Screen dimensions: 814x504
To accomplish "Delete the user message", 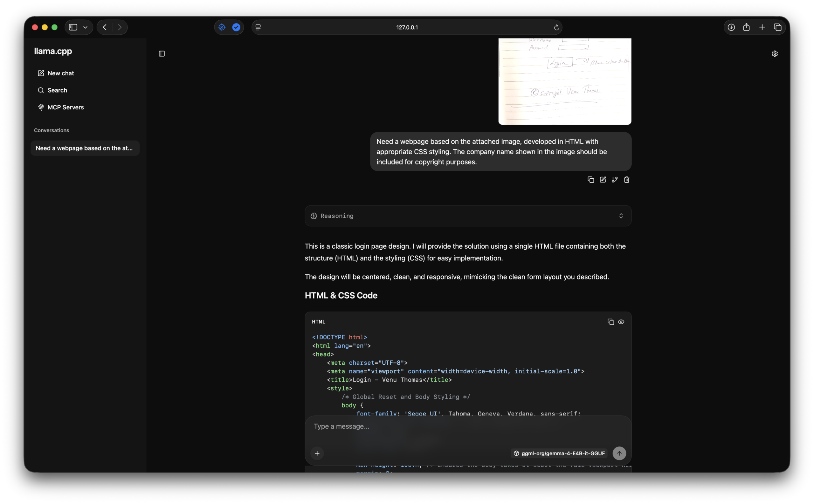I will click(x=627, y=180).
